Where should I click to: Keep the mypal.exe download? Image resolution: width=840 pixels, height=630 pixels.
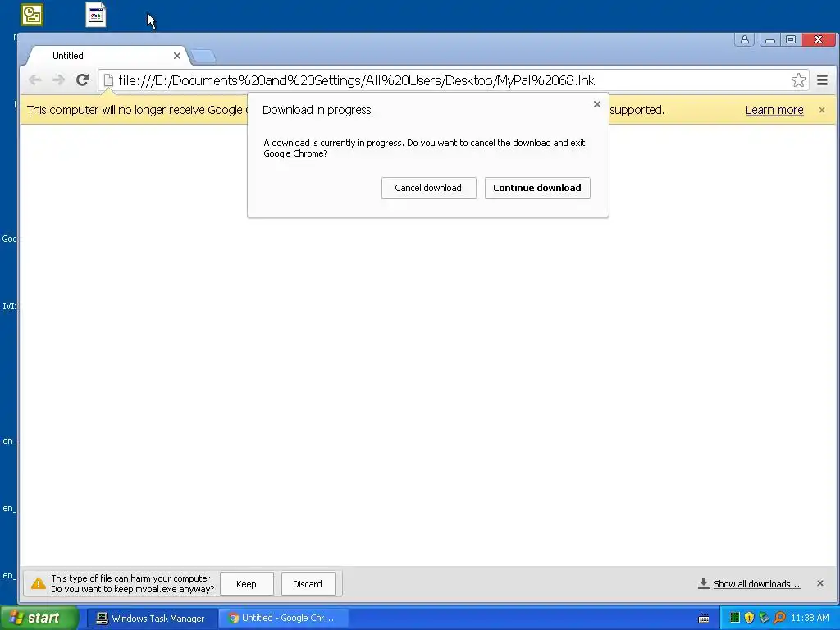point(246,584)
